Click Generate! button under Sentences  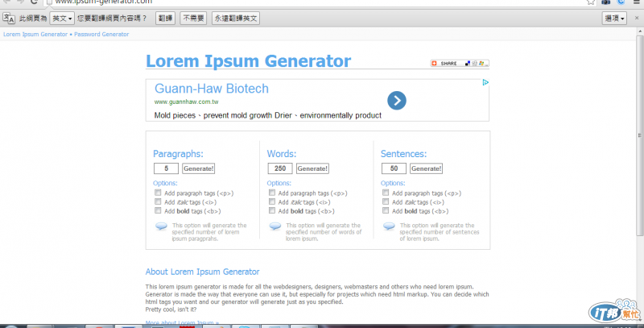click(x=427, y=168)
